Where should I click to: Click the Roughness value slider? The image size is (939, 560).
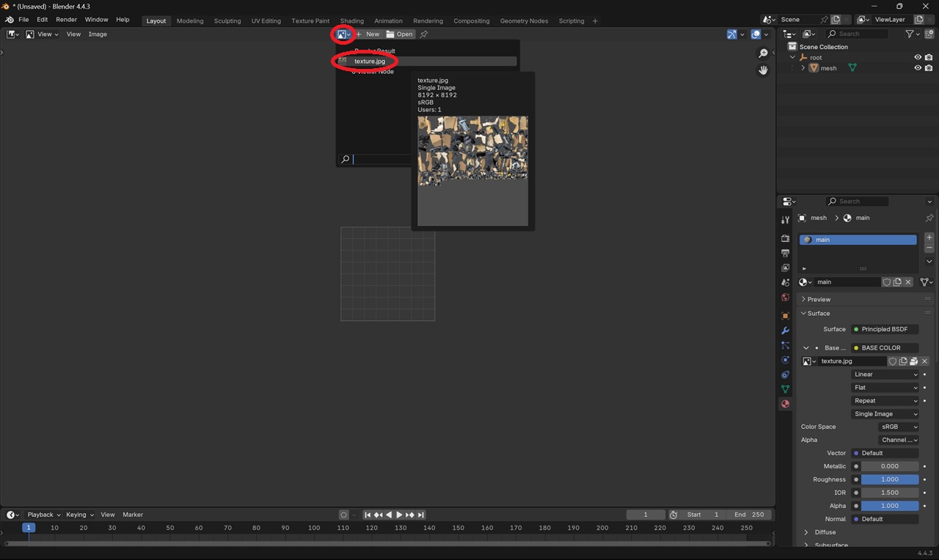click(889, 479)
